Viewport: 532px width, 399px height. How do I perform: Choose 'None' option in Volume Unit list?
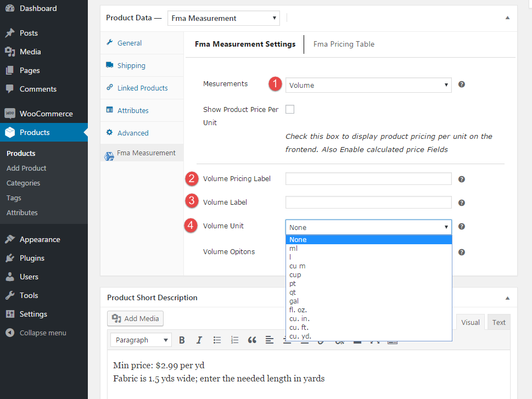point(369,239)
